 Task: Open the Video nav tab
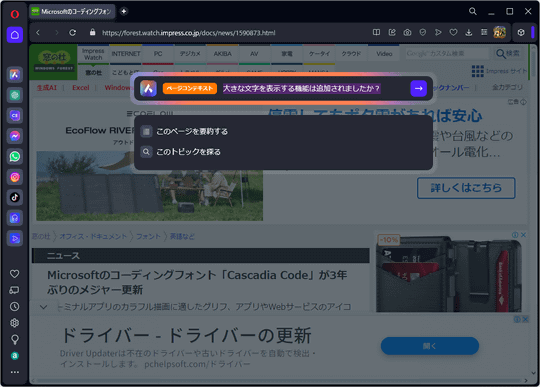click(x=384, y=54)
